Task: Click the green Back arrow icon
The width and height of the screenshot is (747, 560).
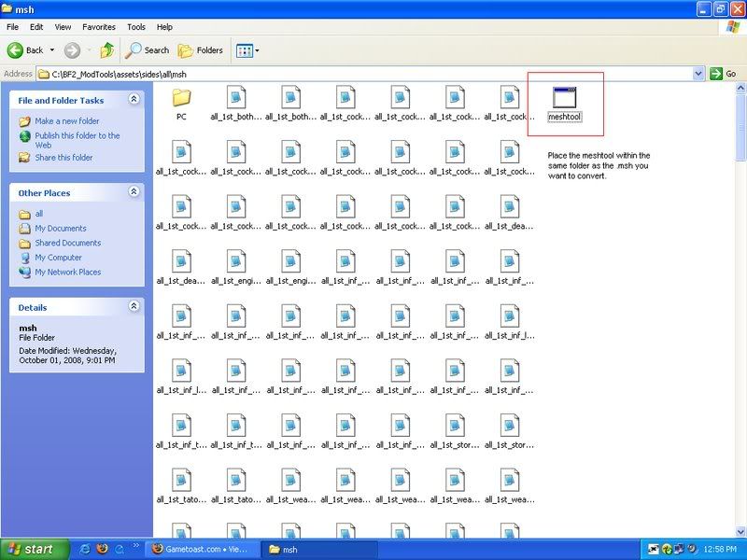Action: point(15,50)
